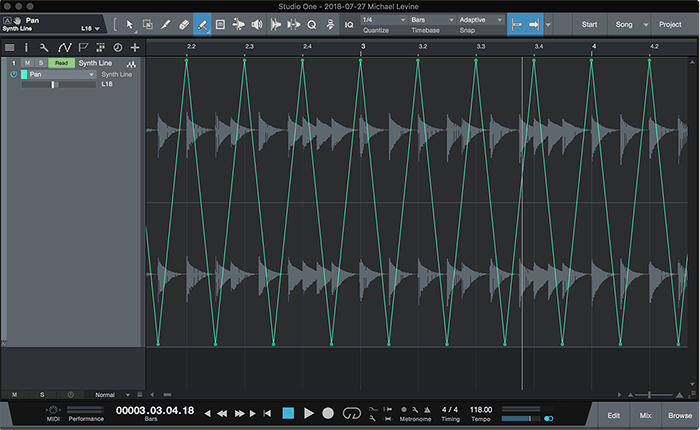Click the Fast Forward button
700x430 pixels.
240,413
